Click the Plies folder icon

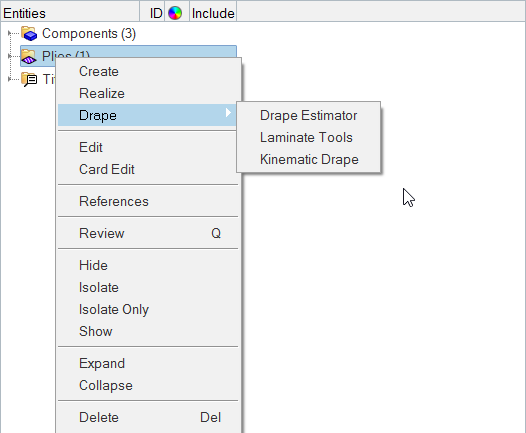click(29, 56)
